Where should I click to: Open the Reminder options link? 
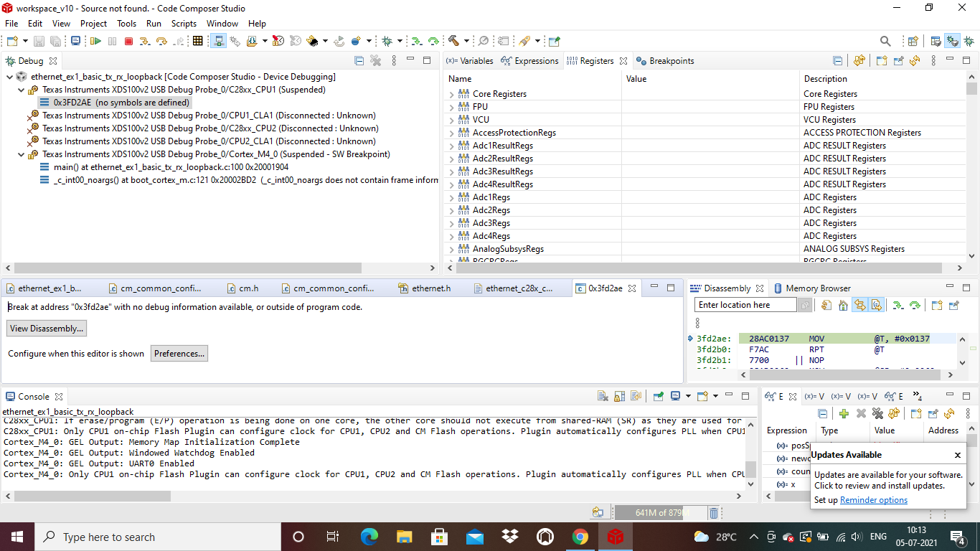click(874, 500)
